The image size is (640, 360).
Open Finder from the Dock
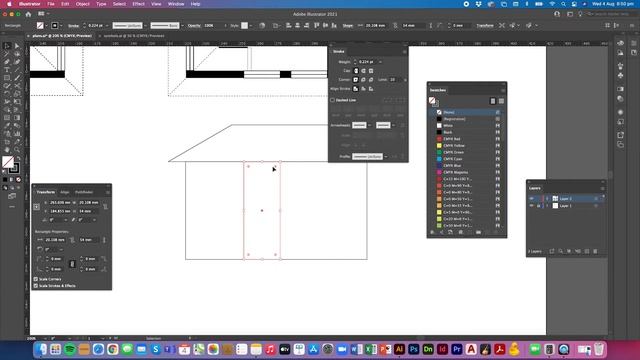(41, 349)
